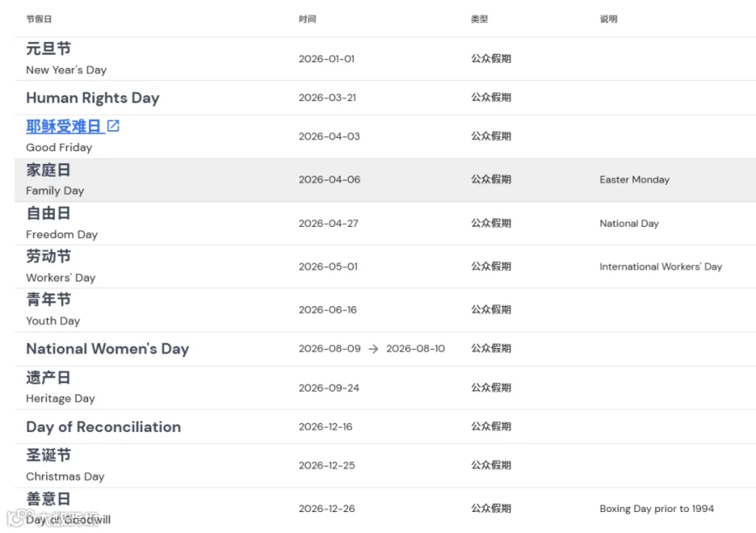Click 公众假期 type in National Women's Day row
Viewport: 756px width, 533px height.
(x=491, y=348)
